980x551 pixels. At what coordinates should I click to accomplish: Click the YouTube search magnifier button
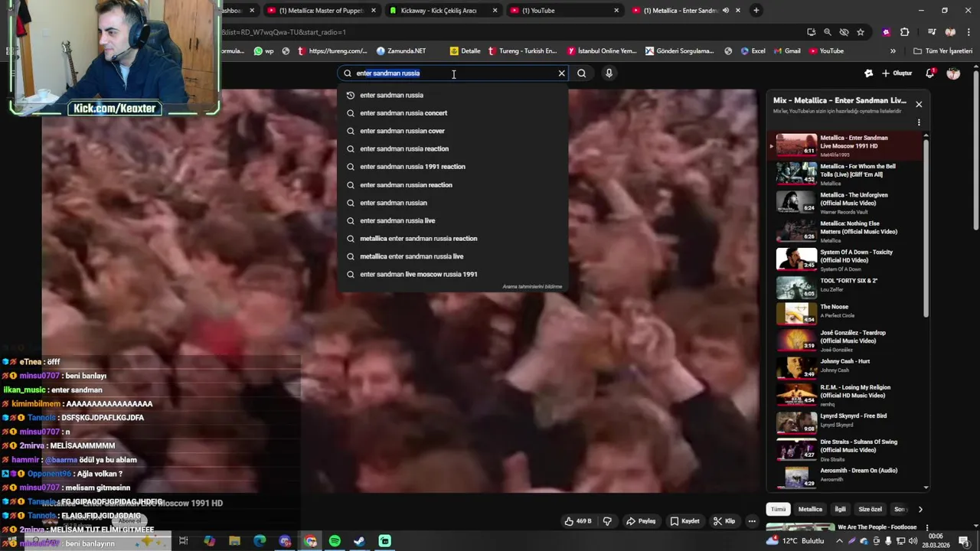tap(582, 73)
